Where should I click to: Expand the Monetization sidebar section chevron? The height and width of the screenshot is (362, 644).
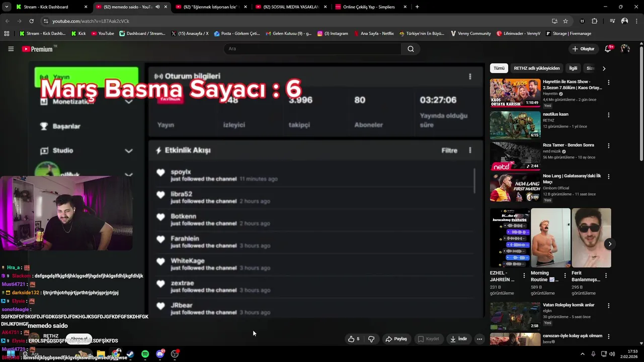(129, 102)
